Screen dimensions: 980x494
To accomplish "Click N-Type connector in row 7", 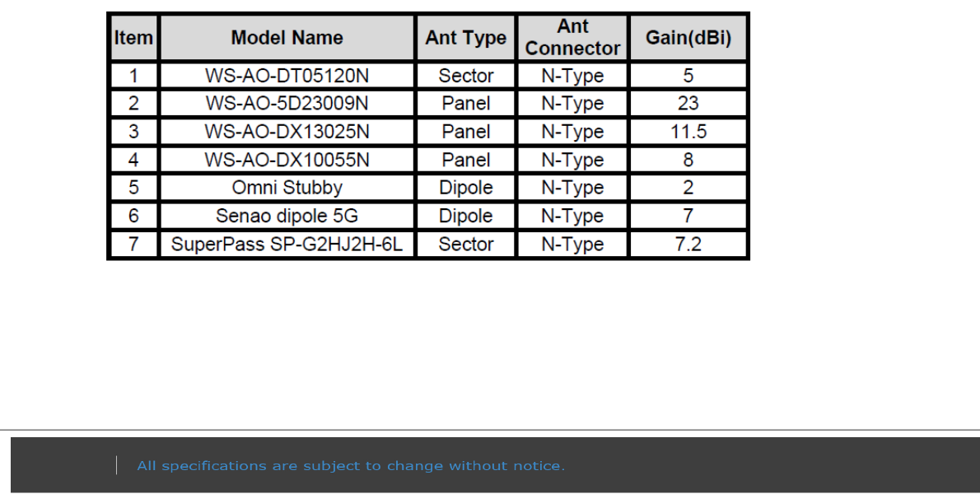I will tap(572, 245).
